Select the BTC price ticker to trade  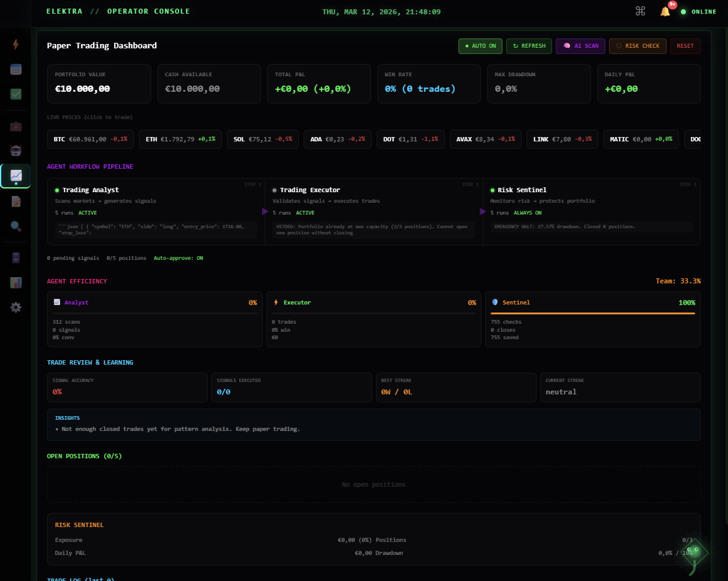tap(90, 139)
